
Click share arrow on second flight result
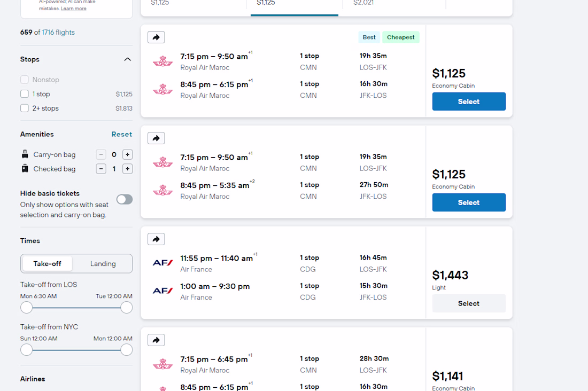pos(156,138)
